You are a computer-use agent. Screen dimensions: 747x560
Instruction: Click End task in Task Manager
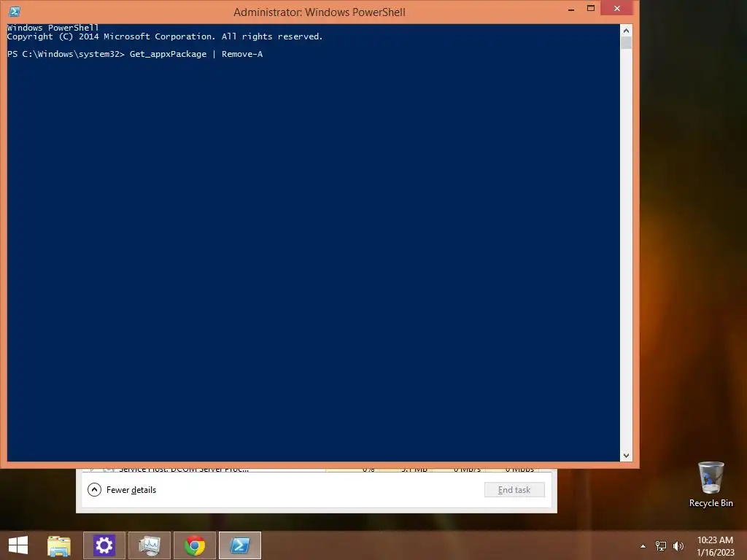[514, 489]
